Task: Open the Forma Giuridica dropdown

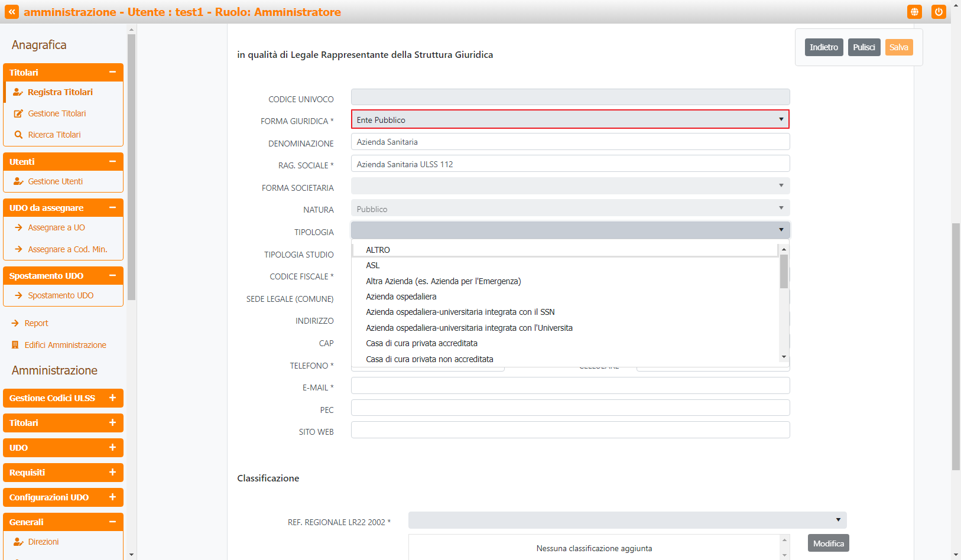Action: click(570, 120)
